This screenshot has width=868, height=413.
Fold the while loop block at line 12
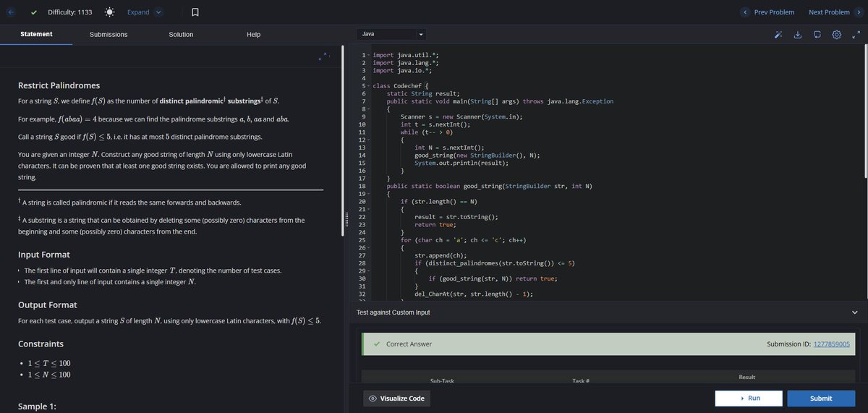(x=369, y=140)
